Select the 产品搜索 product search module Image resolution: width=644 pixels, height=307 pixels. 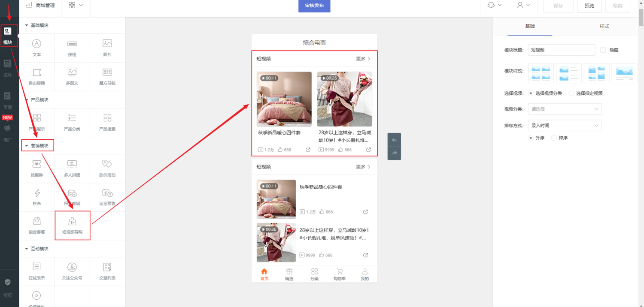click(107, 123)
